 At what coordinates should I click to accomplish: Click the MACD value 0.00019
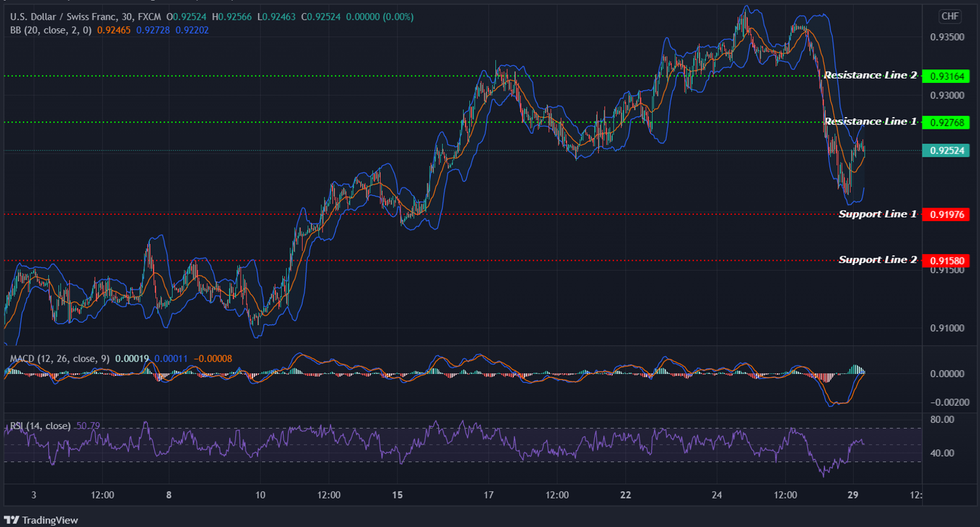132,359
